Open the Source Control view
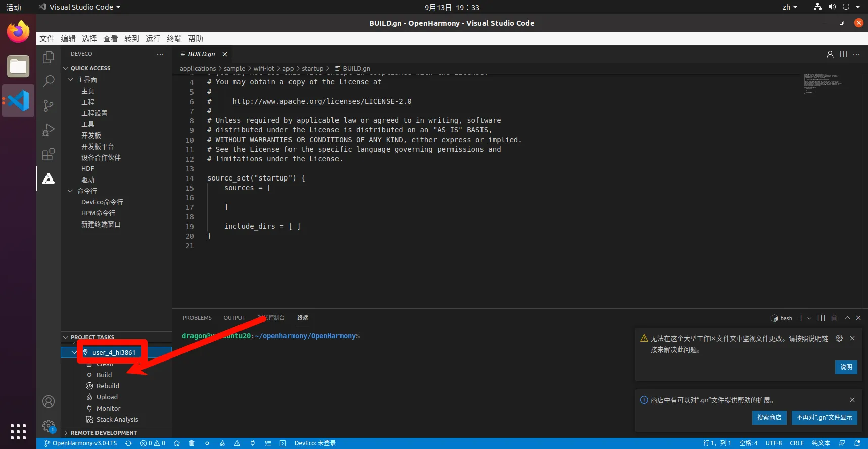 click(49, 105)
